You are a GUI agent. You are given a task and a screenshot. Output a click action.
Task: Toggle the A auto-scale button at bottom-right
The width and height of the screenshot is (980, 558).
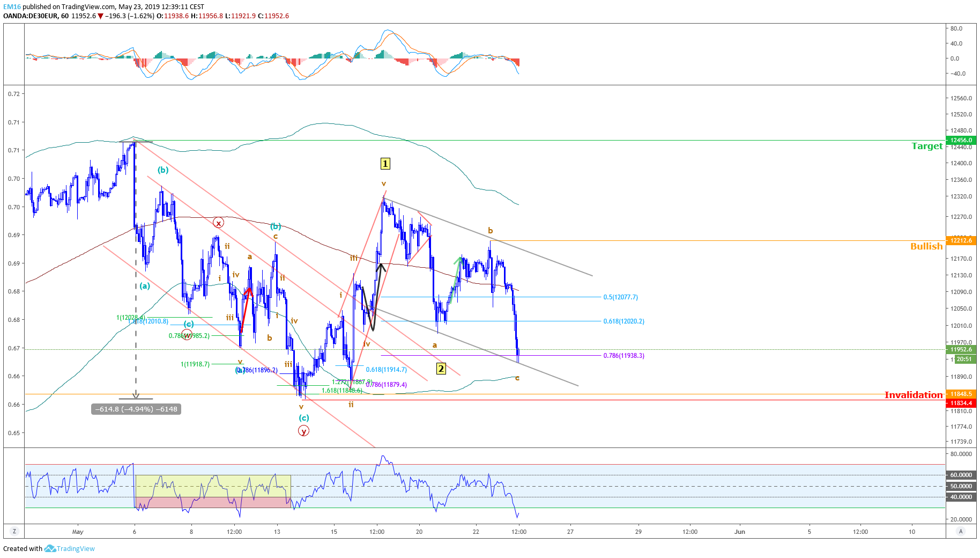point(961,531)
